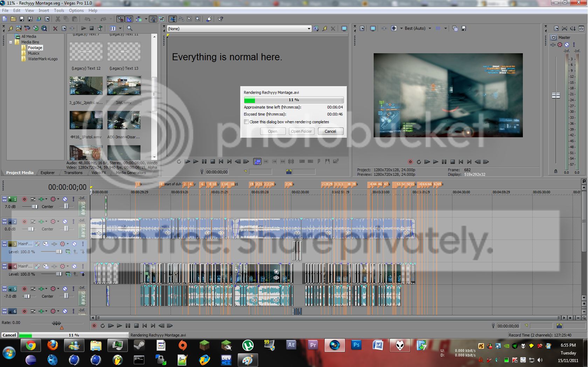Mute the Master bus output
Image resolution: width=588 pixels, height=367 pixels.
click(567, 45)
